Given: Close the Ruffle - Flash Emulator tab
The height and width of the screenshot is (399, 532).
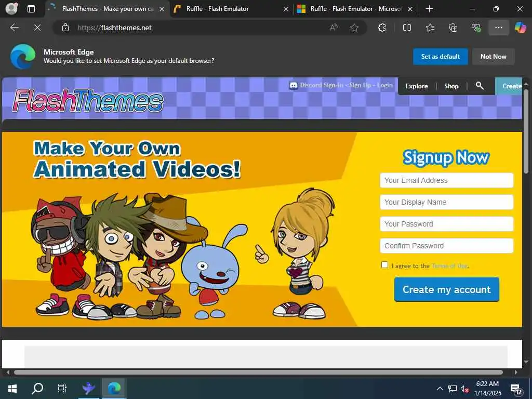Looking at the screenshot, I should click(286, 9).
